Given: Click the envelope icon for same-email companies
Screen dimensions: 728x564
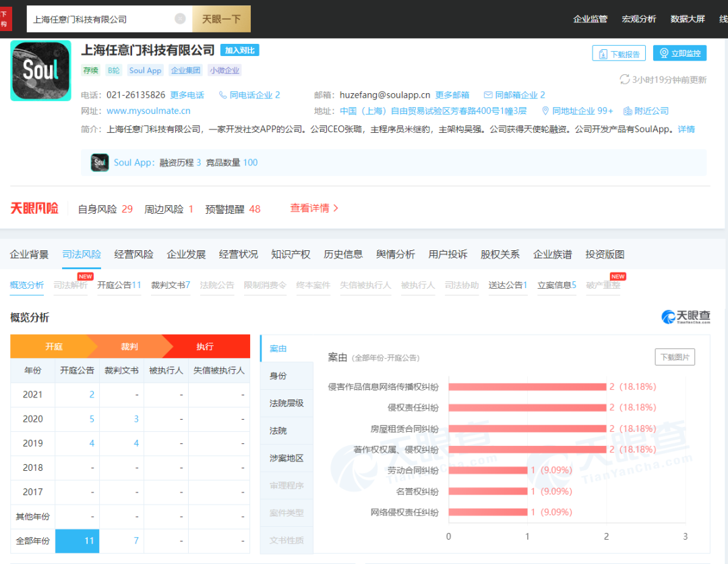Looking at the screenshot, I should (x=488, y=94).
